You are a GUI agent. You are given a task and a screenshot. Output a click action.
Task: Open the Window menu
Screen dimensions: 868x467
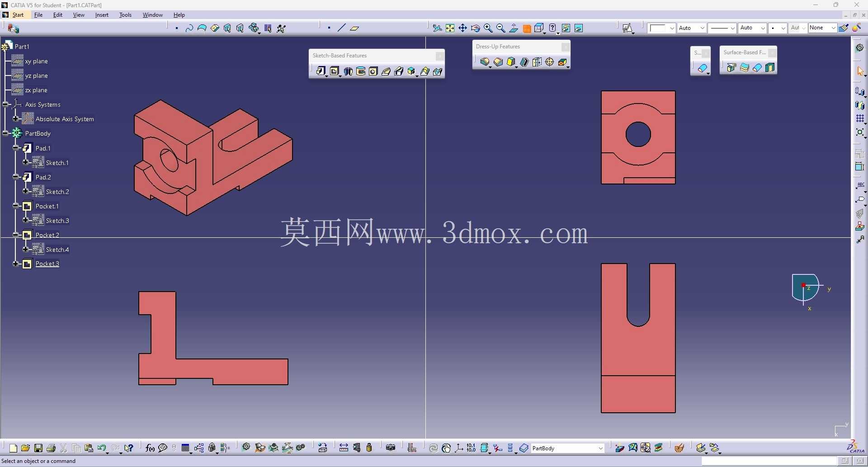tap(153, 15)
